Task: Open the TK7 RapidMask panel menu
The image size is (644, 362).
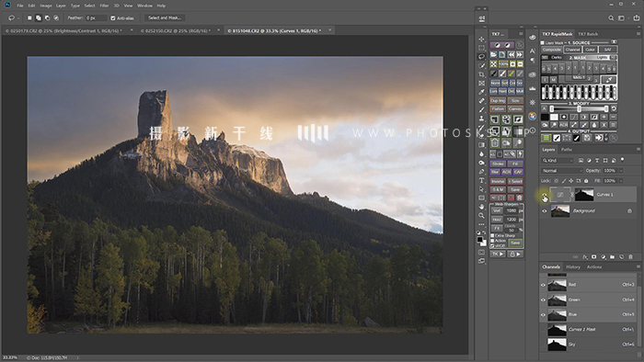Action: [638, 34]
